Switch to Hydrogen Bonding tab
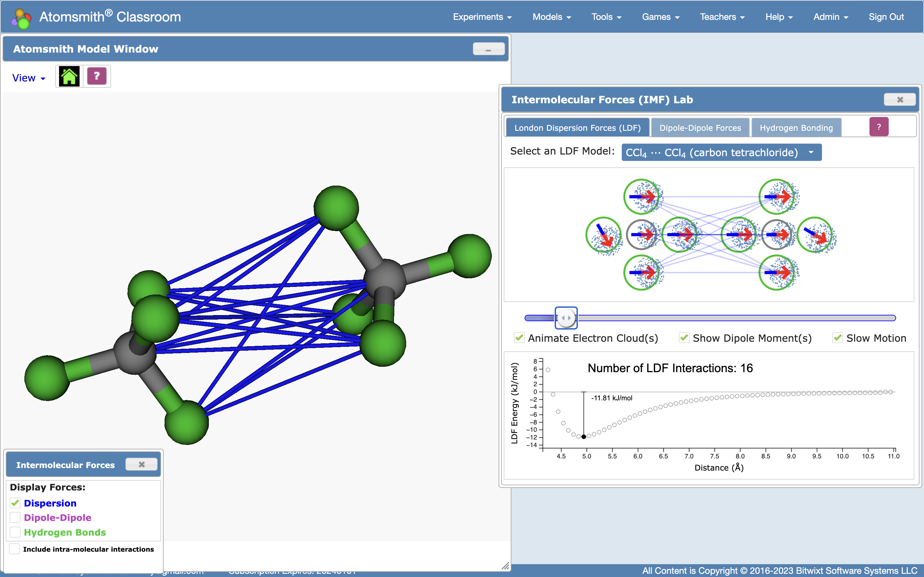Image resolution: width=924 pixels, height=577 pixels. [x=796, y=128]
